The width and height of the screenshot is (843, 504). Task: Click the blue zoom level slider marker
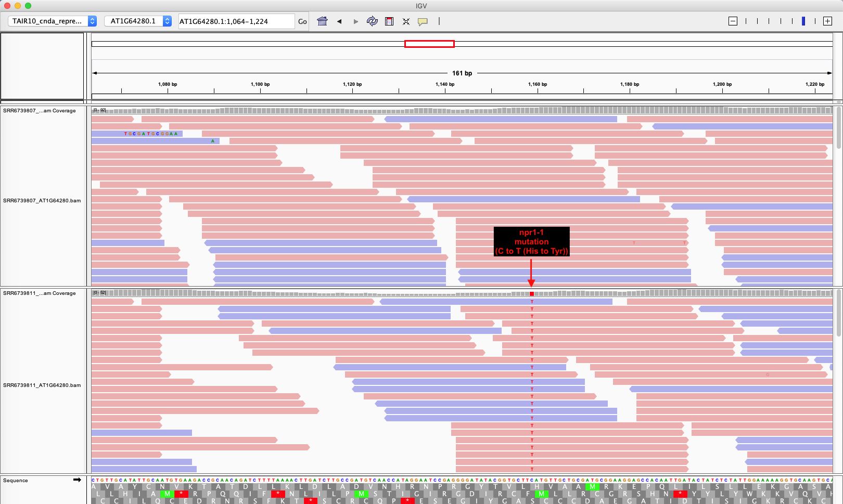pyautogui.click(x=803, y=21)
